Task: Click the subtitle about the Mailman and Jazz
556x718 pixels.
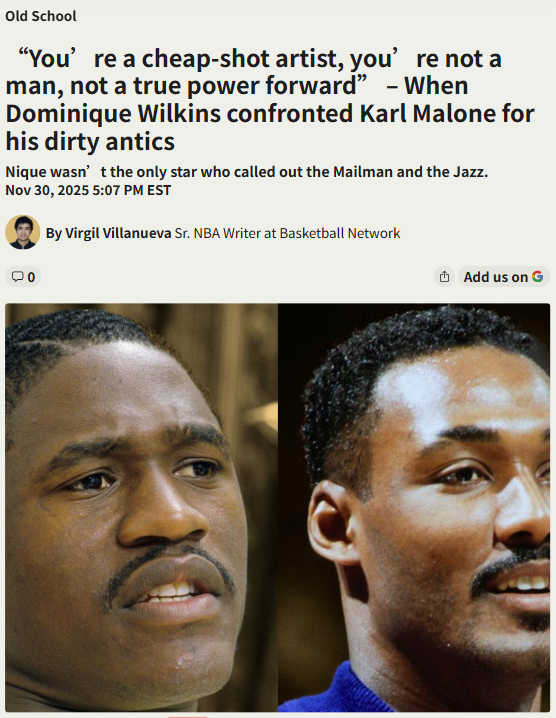Action: [x=246, y=172]
